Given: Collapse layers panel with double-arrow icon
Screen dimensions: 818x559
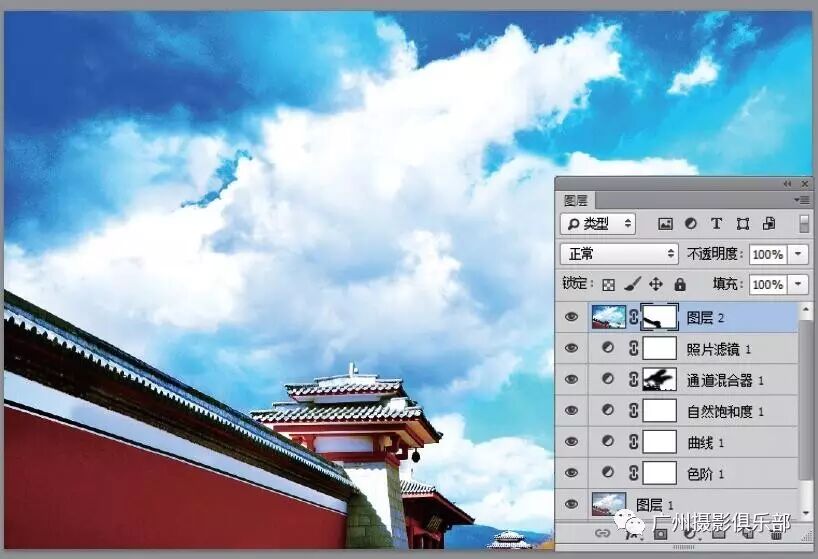Looking at the screenshot, I should [787, 184].
